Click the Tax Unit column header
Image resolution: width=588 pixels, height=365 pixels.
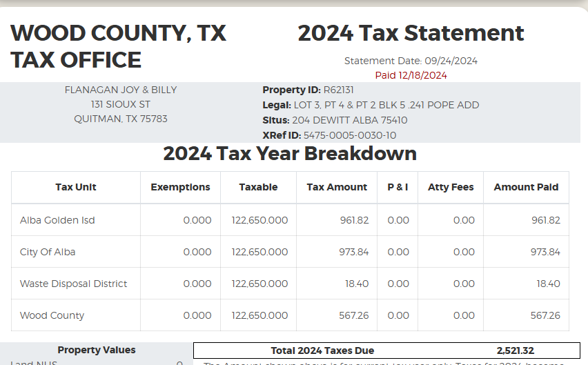76,187
